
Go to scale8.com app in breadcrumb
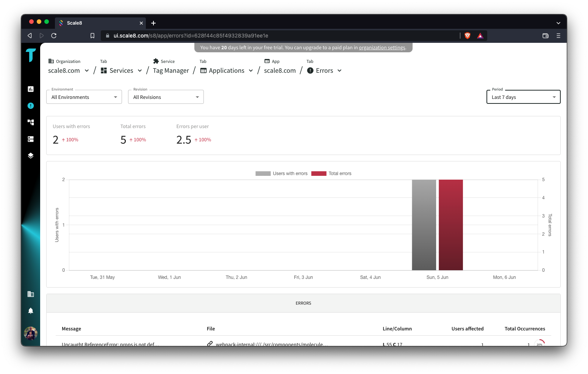tap(280, 70)
